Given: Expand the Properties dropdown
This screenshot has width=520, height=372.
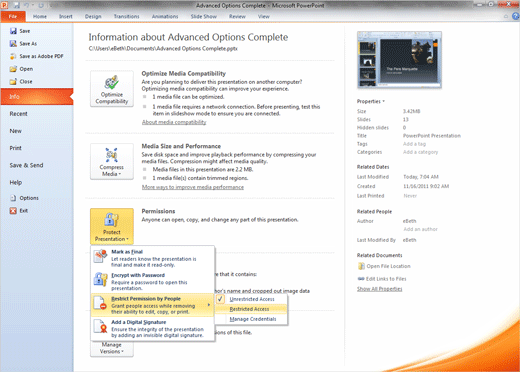Looking at the screenshot, I should 371,101.
